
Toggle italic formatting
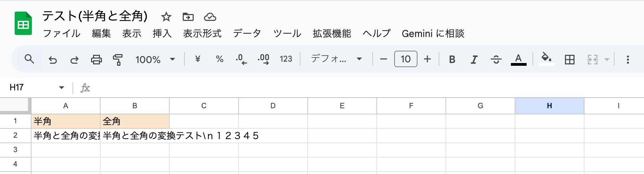474,60
